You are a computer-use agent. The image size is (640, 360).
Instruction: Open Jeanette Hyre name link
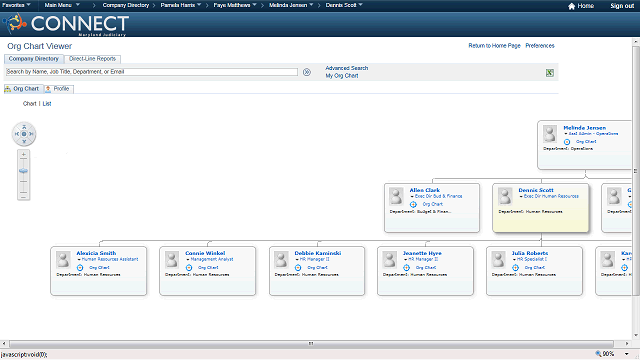pyautogui.click(x=422, y=253)
